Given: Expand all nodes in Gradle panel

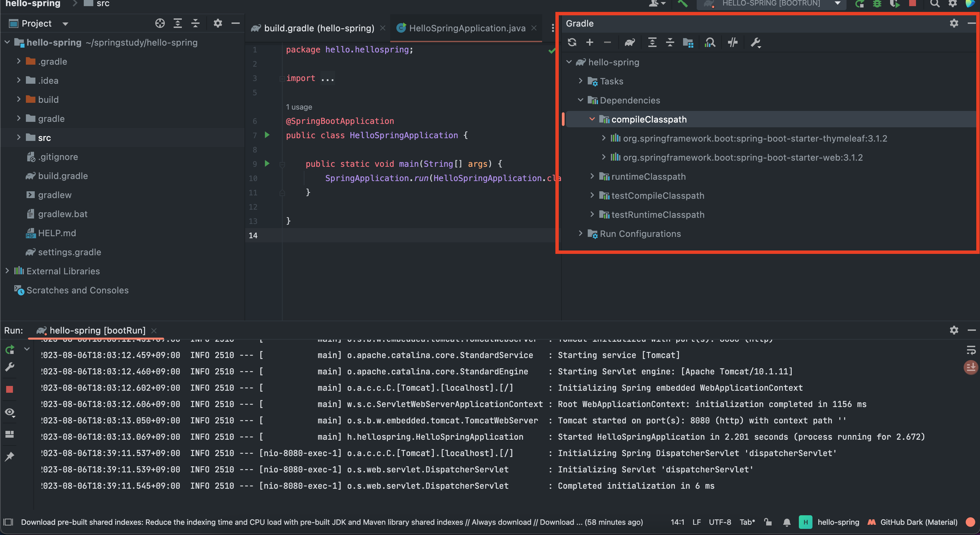Looking at the screenshot, I should click(652, 42).
